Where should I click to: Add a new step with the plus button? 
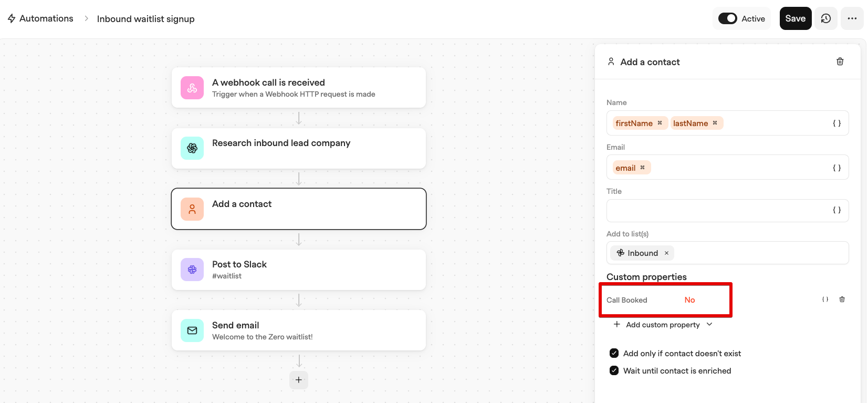299,380
